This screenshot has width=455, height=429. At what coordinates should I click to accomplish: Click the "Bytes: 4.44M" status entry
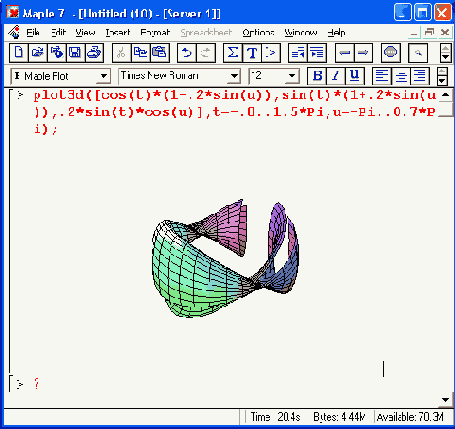coord(339,417)
